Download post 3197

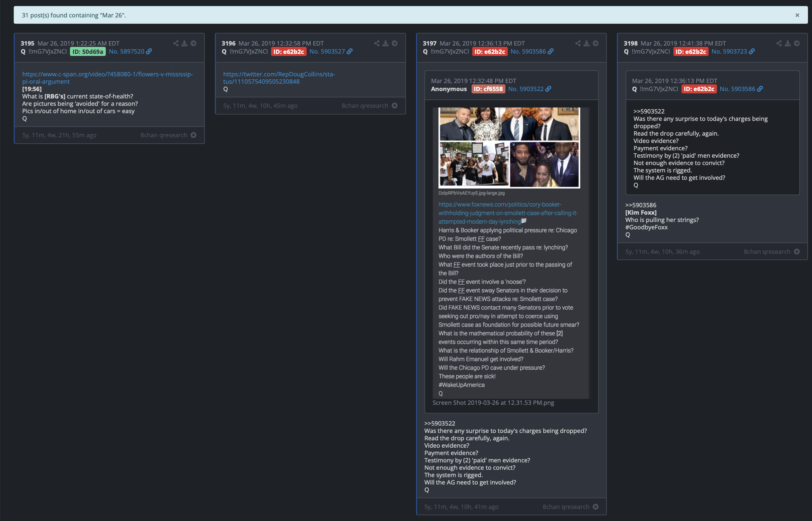pos(587,43)
